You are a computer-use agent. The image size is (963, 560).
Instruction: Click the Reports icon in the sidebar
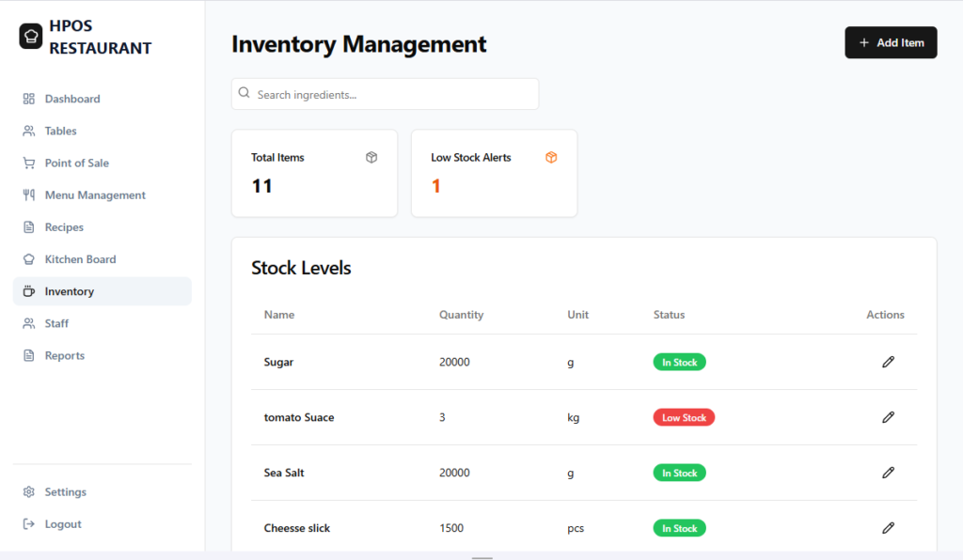point(27,355)
